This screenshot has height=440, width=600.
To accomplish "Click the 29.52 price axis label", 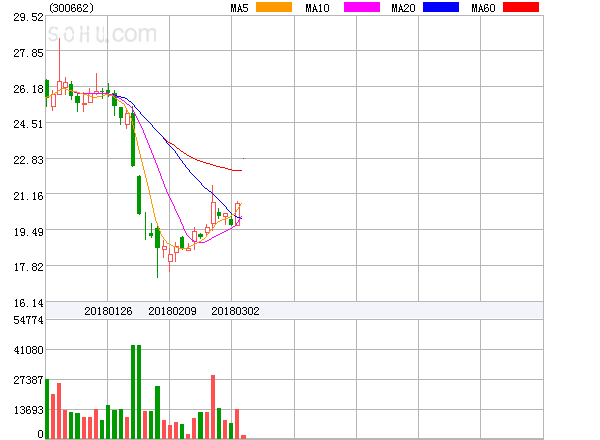I will pyautogui.click(x=28, y=17).
